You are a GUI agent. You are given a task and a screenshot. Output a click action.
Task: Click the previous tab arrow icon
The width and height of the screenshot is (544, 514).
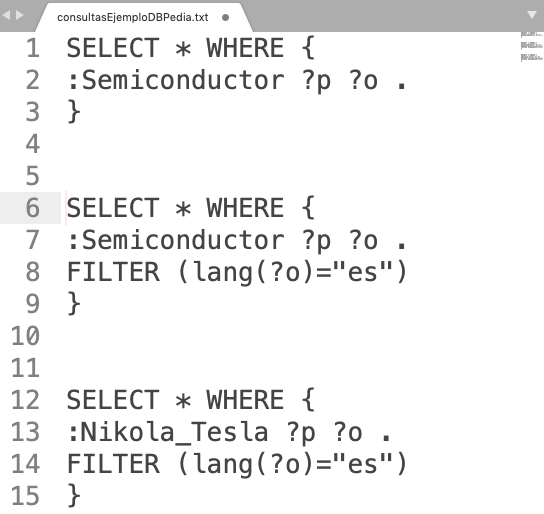click(7, 15)
